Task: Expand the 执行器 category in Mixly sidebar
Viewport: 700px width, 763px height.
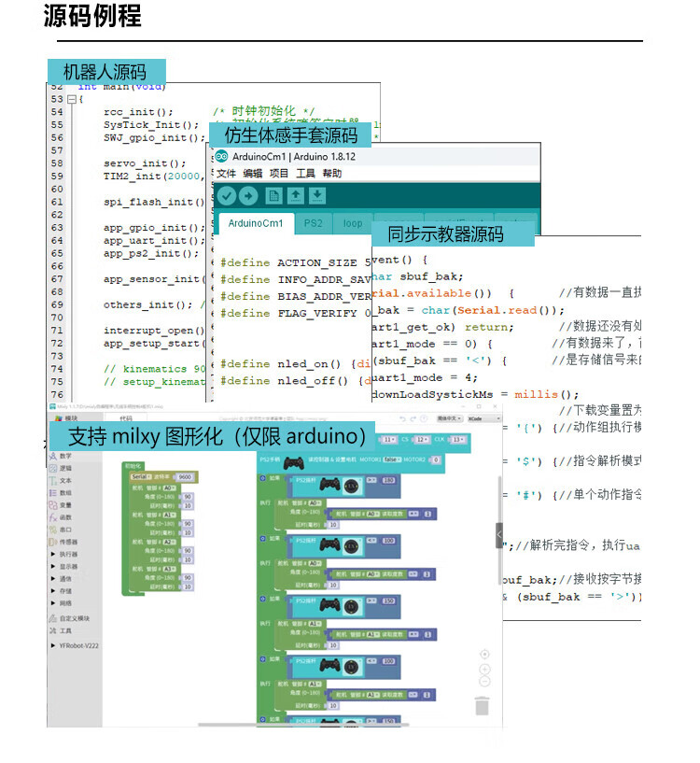Action: click(x=69, y=554)
